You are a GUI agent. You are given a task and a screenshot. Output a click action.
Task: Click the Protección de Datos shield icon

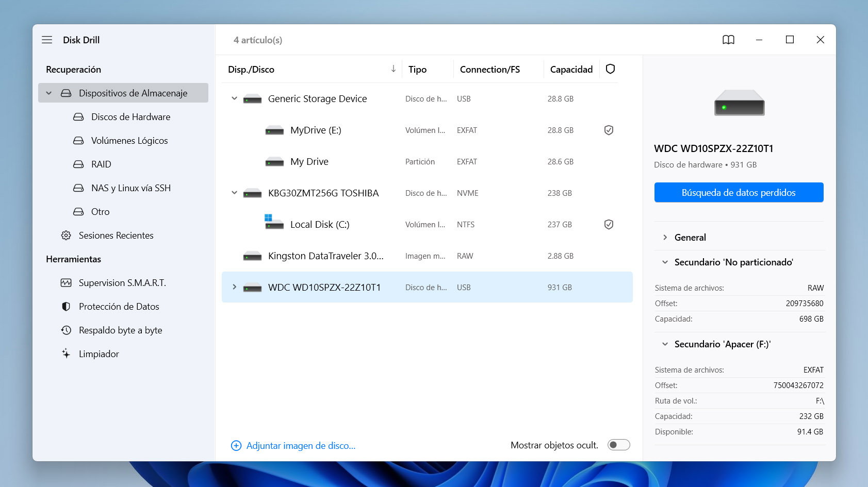pyautogui.click(x=66, y=307)
